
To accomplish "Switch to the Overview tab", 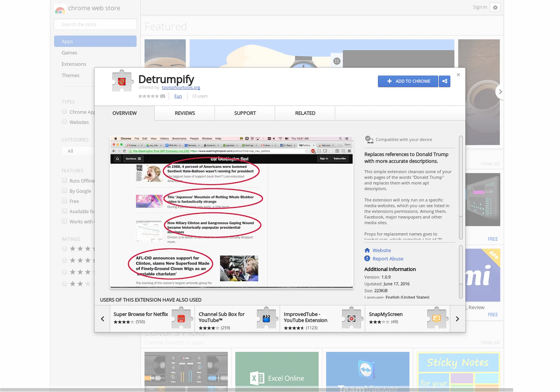I will click(124, 113).
